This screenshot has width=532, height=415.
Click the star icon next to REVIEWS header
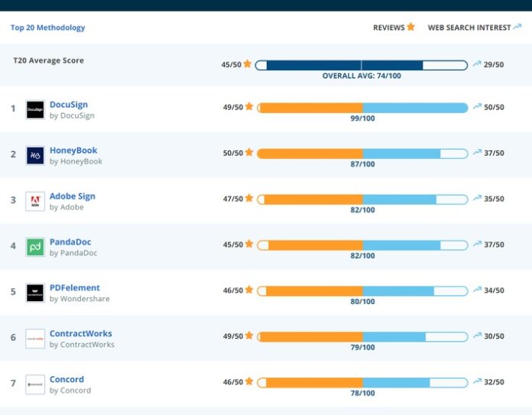pyautogui.click(x=411, y=27)
